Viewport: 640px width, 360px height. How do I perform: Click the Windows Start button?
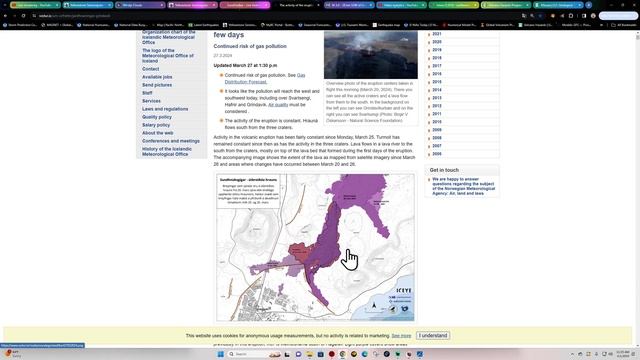(221, 354)
